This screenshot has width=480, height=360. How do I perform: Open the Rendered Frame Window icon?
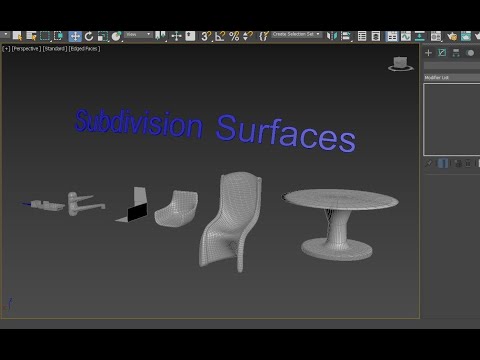pos(466,36)
